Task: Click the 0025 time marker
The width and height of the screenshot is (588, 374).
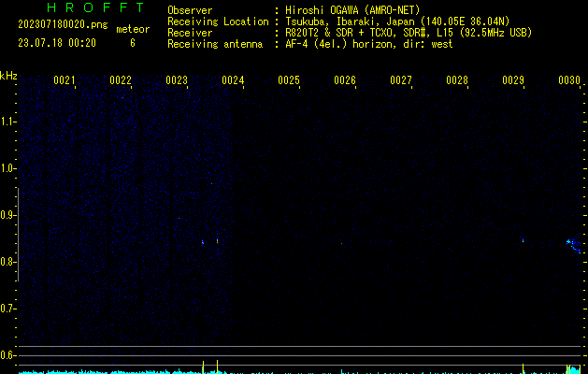Action: coord(289,81)
